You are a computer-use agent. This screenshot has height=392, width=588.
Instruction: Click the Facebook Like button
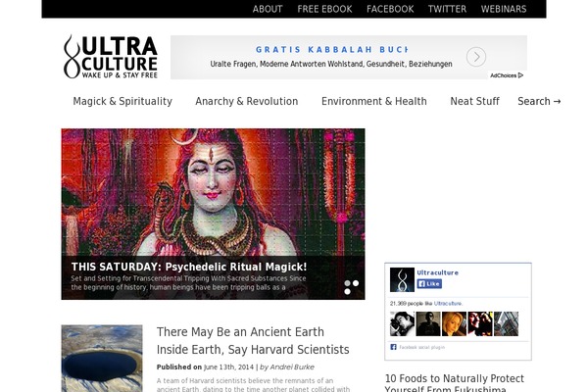click(x=429, y=283)
